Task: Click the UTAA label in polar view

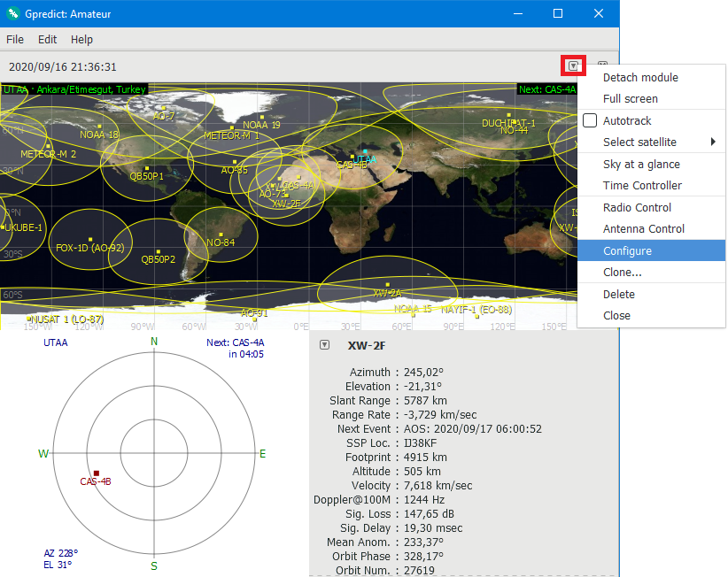Action: tap(56, 342)
